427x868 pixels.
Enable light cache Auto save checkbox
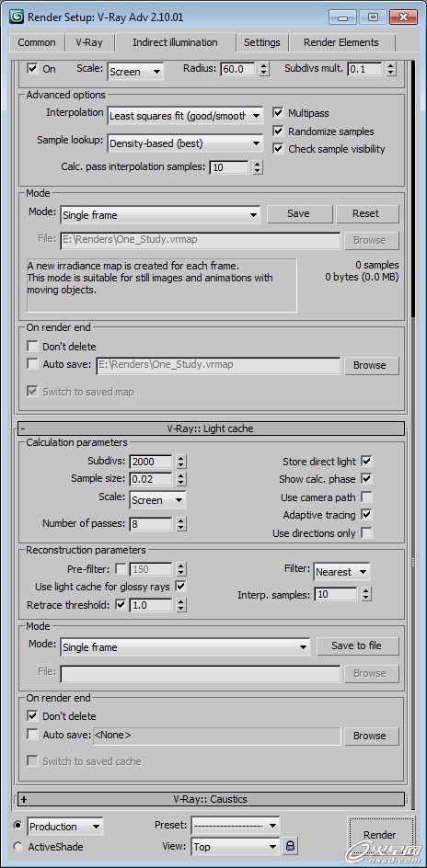point(32,735)
